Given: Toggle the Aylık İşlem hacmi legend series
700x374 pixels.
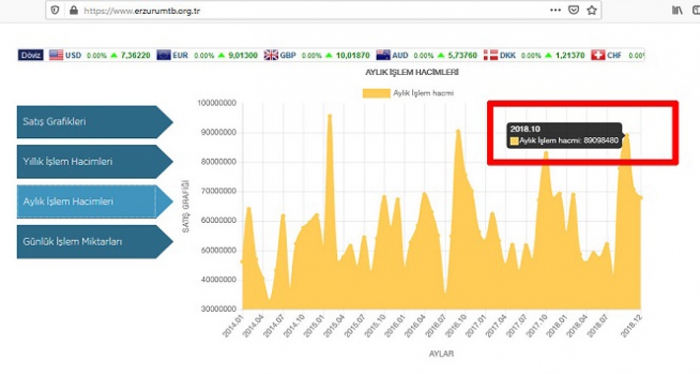Looking at the screenshot, I should coord(408,93).
